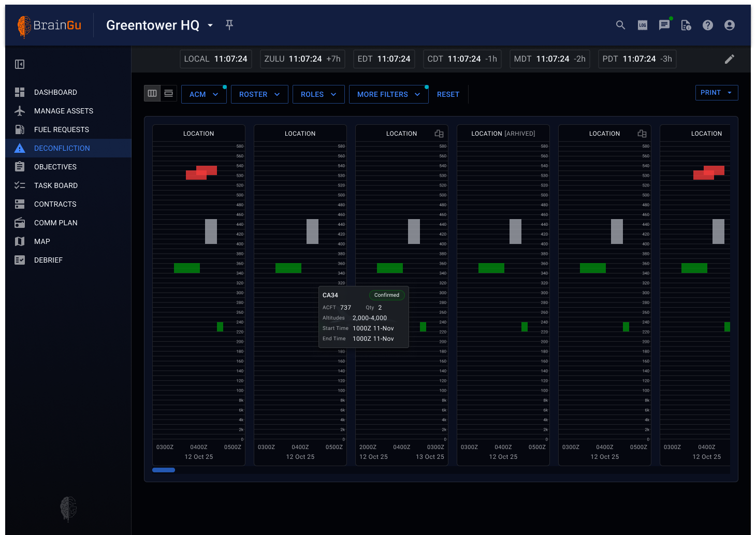Click the search magnifier icon
The height and width of the screenshot is (535, 756).
(620, 25)
